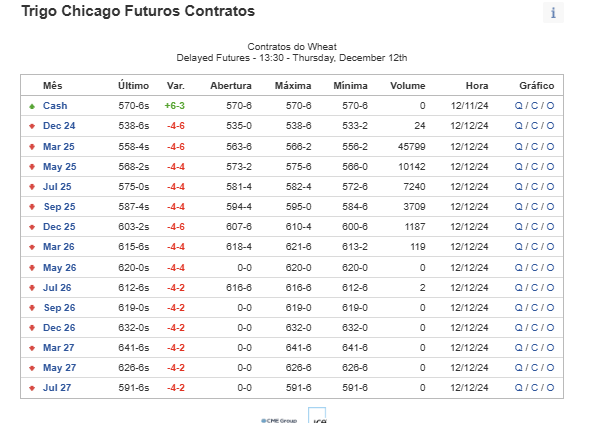
Task: Click the ICE logo below the table
Action: pos(317,415)
